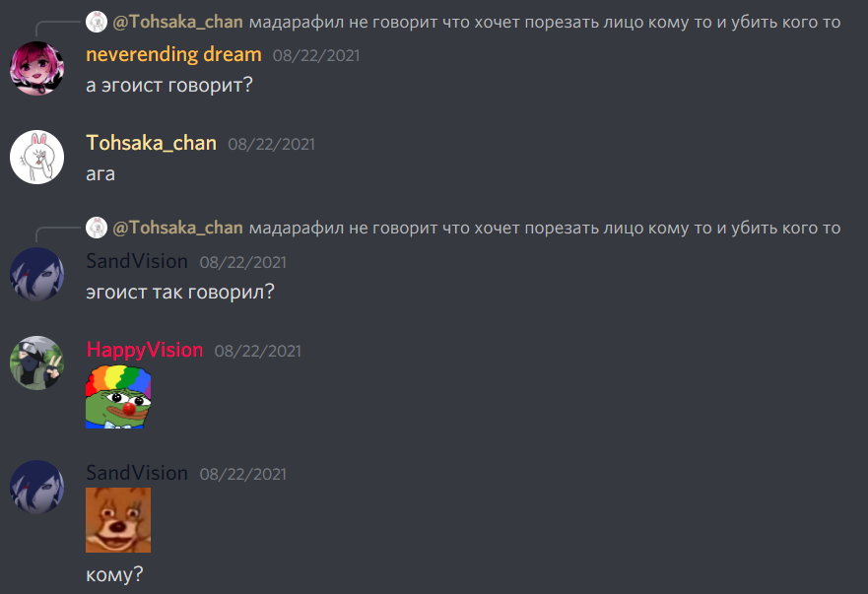Click the yellow Tohsaka_chan username in the message header

(x=151, y=143)
